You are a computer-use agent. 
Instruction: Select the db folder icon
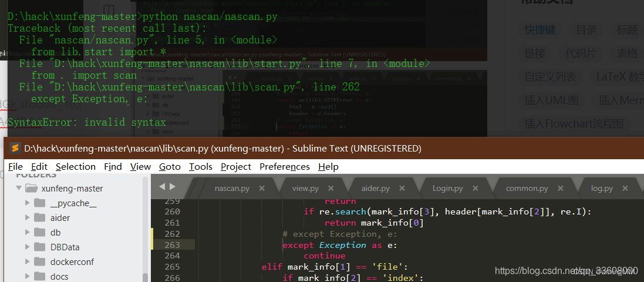pos(40,233)
